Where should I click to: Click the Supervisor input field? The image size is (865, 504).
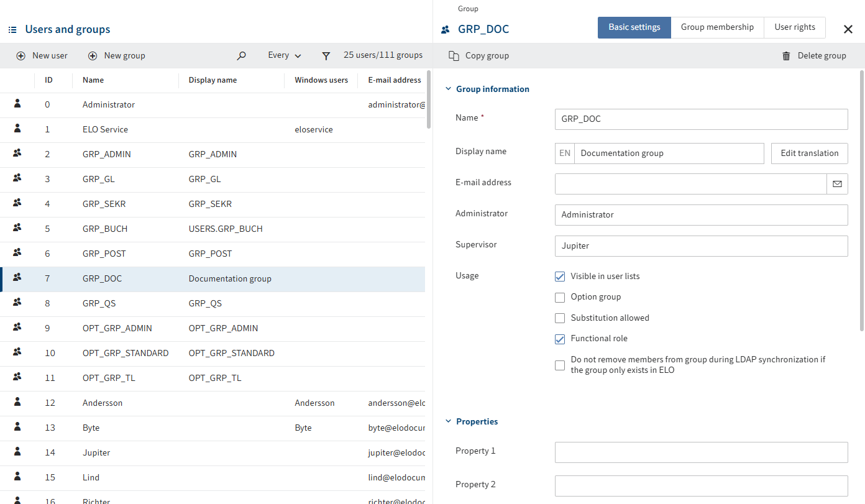click(x=701, y=246)
